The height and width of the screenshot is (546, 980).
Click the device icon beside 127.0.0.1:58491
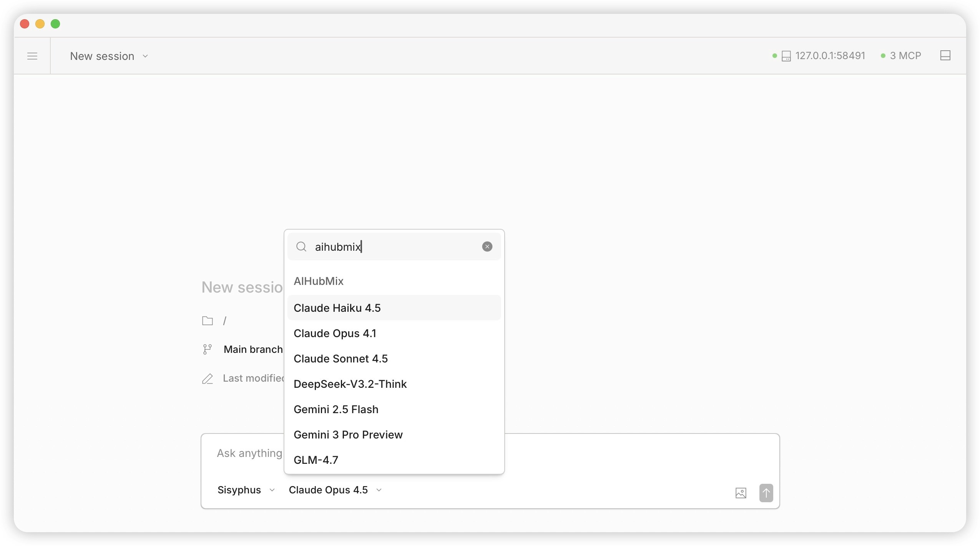(x=786, y=56)
